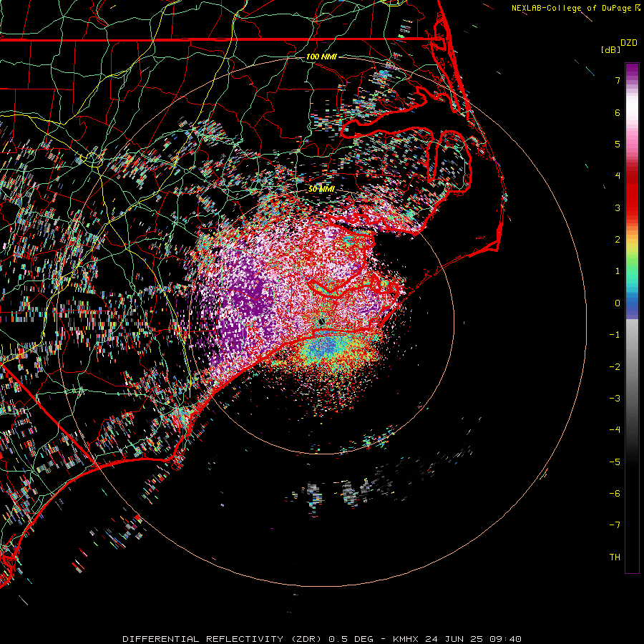The width and height of the screenshot is (644, 644).
Task: Select the -6 dB scale label
Action: [615, 494]
